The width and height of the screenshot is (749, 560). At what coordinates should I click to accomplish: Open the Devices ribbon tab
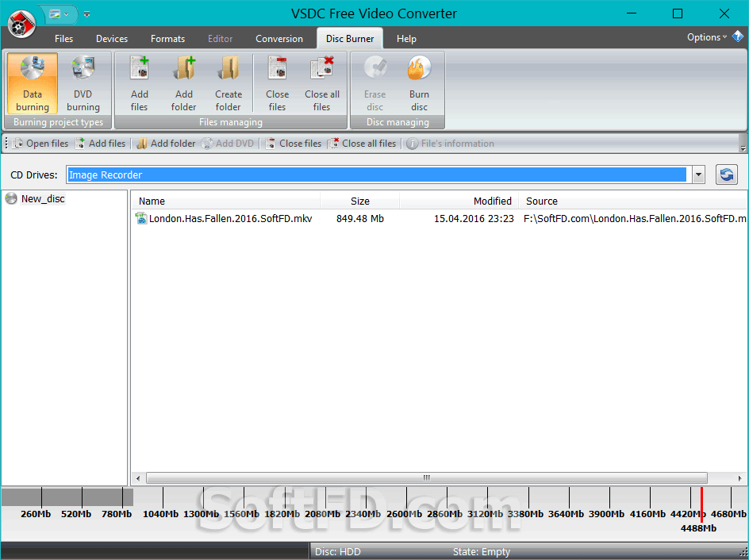click(112, 39)
